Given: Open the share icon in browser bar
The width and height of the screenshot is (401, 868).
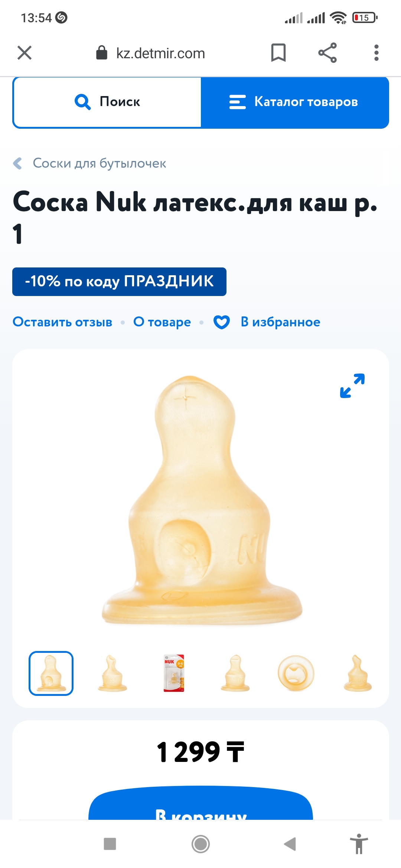Looking at the screenshot, I should click(327, 53).
